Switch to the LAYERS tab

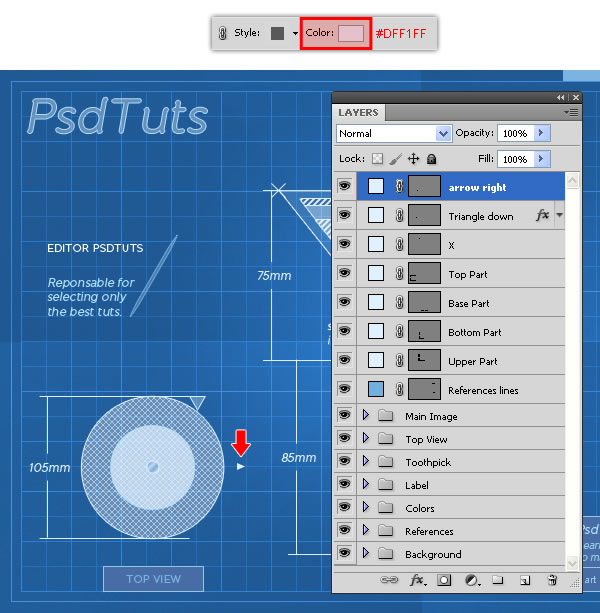point(358,113)
